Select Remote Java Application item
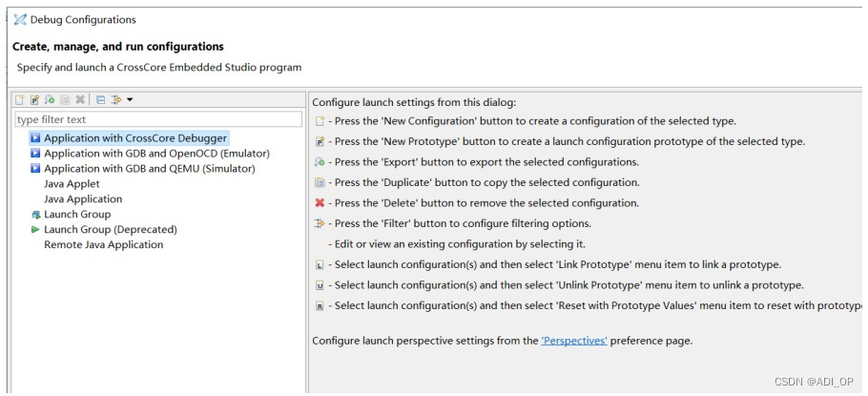868x396 pixels. [104, 245]
